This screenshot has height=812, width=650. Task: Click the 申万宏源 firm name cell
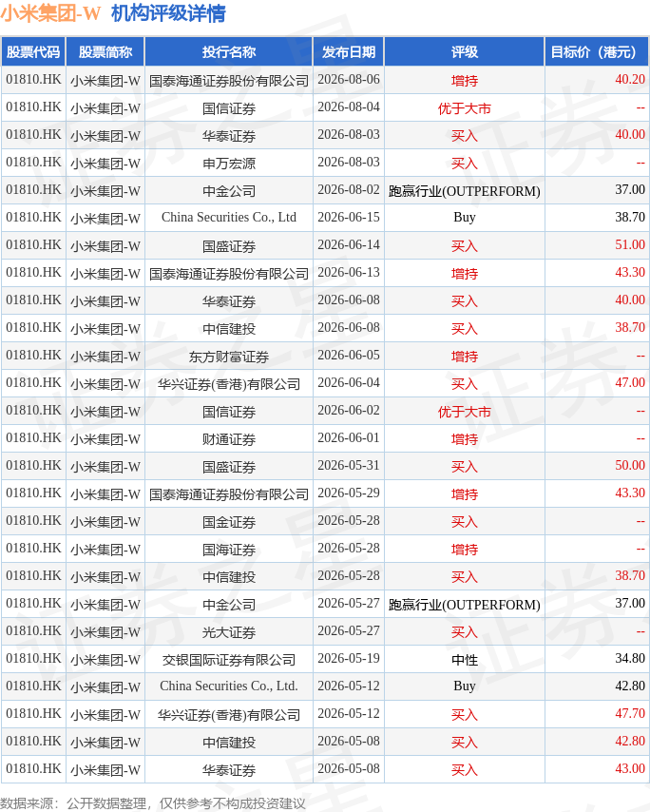(229, 164)
